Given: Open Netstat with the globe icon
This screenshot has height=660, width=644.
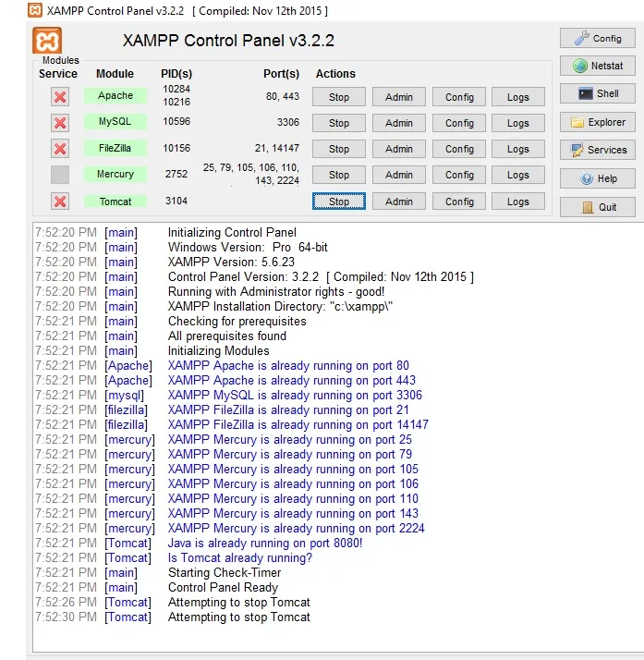Looking at the screenshot, I should [x=597, y=66].
